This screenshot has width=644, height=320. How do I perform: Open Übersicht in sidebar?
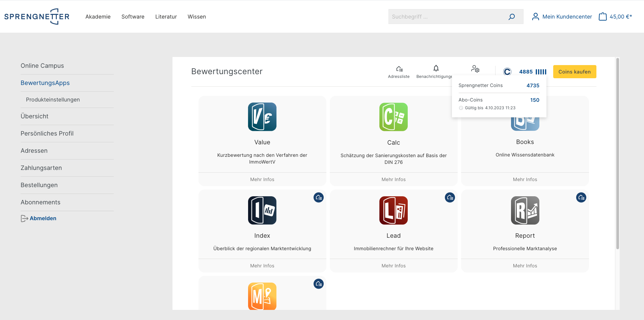pyautogui.click(x=34, y=116)
